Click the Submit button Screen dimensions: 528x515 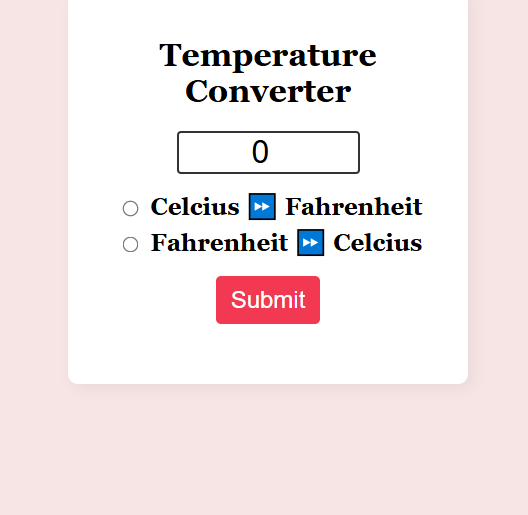click(268, 300)
